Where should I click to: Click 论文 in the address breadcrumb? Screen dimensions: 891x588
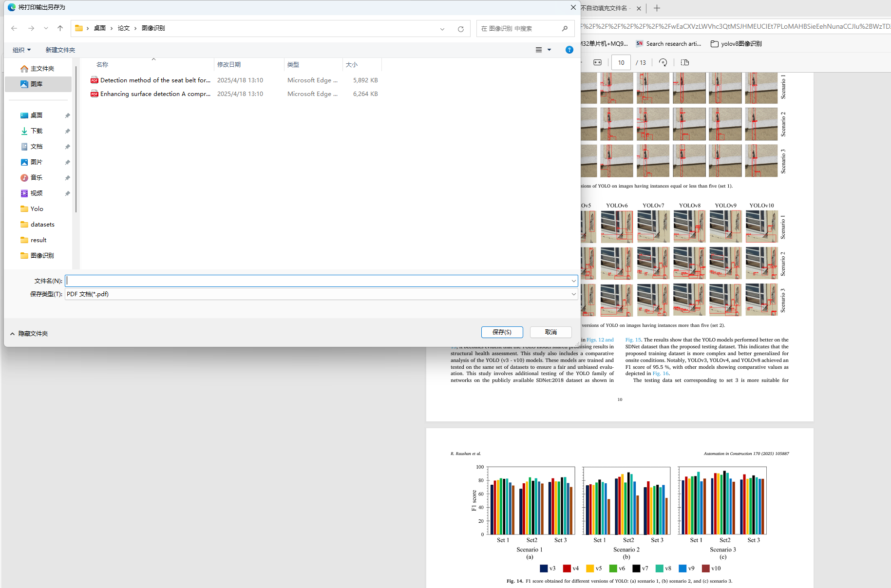[x=124, y=28]
